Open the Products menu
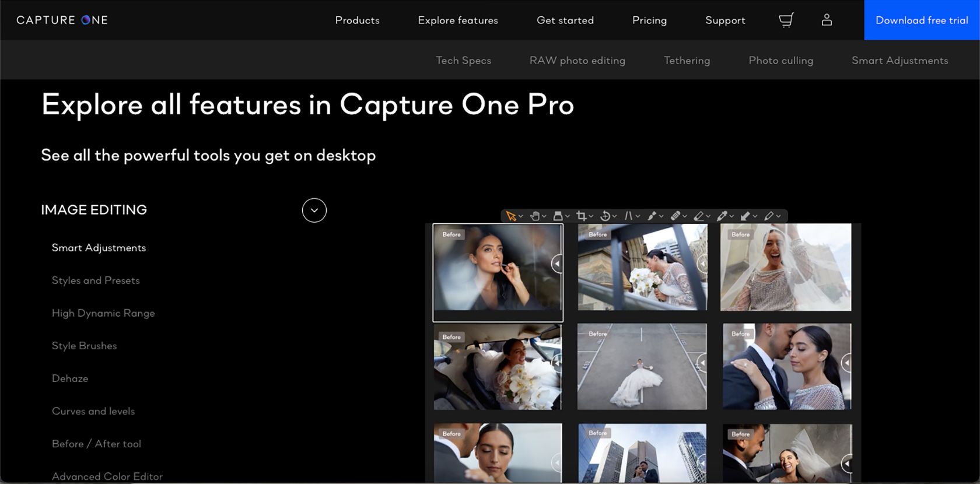980x484 pixels. pos(357,20)
